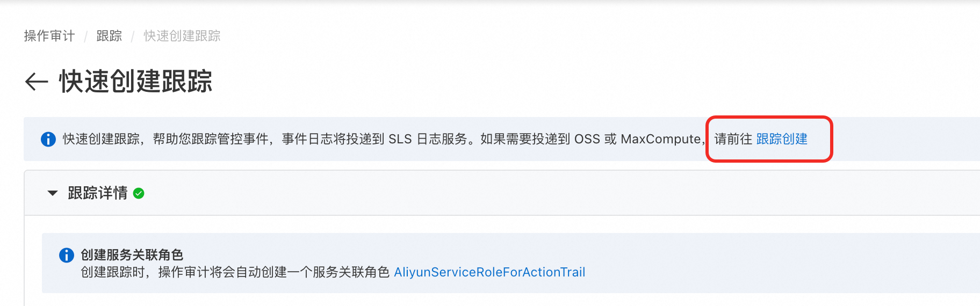The image size is (980, 306).
Task: Collapse the 跟踪详情 section triangle
Action: click(52, 193)
